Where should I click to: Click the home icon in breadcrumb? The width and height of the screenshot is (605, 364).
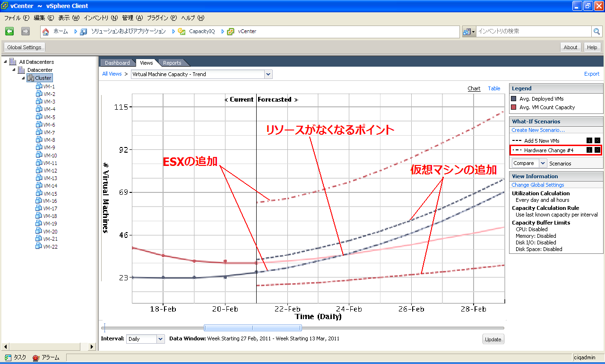tap(46, 32)
